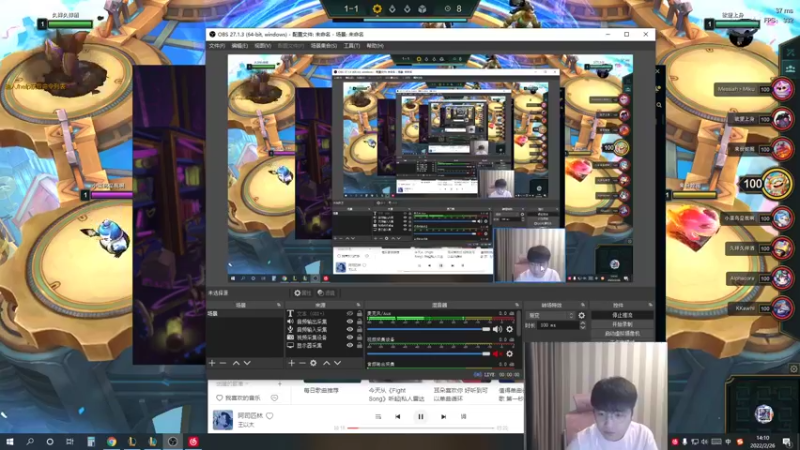
Task: Toggle visibility of 音频输入采集 source
Action: pos(350,330)
